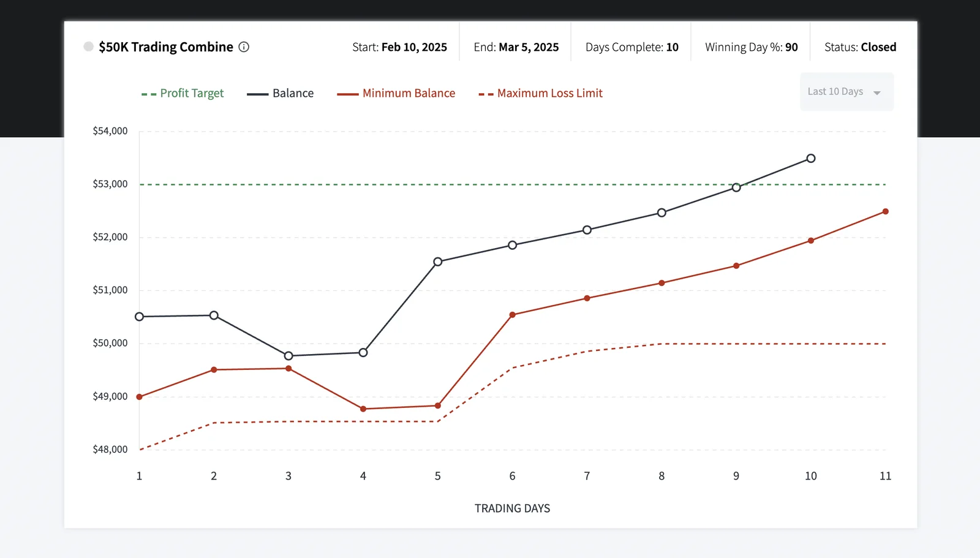Image resolution: width=980 pixels, height=558 pixels.
Task: Click the Days Complete: 10 text
Action: pyautogui.click(x=632, y=47)
